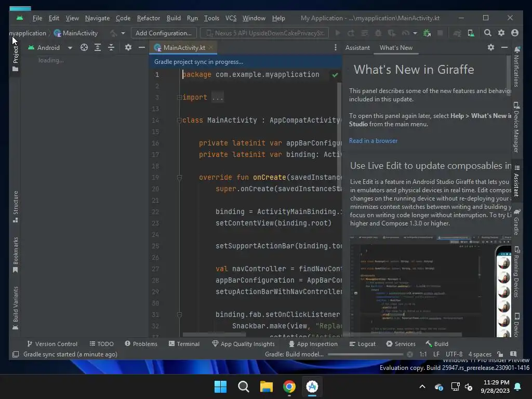Expand the profiler dropdown arrow in toolbar

[415, 33]
